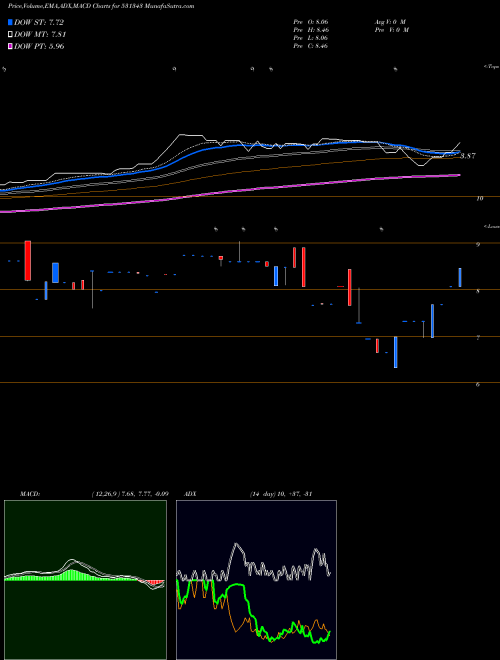Click the MACD (12,26,9) values text
The height and width of the screenshot is (660, 500).
point(130,494)
